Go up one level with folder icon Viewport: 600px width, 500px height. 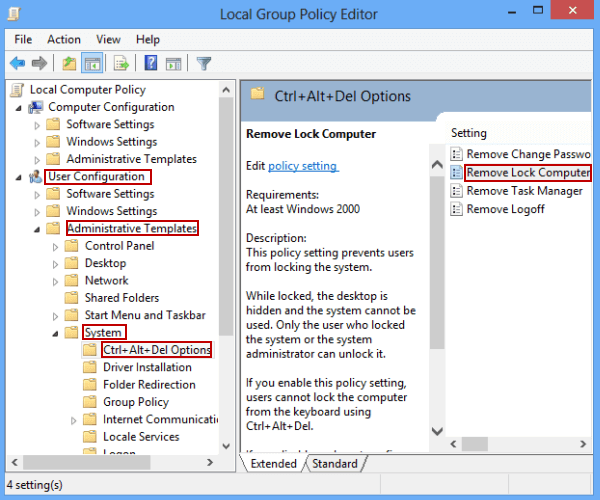69,63
